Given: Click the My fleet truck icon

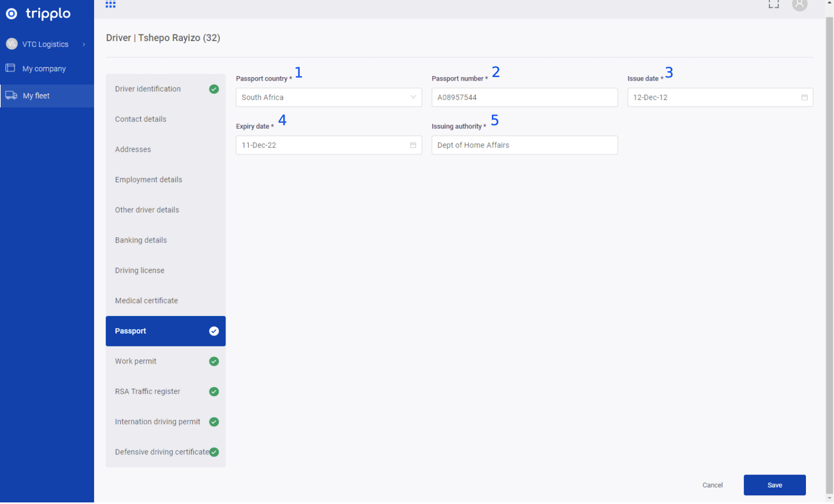Looking at the screenshot, I should (x=11, y=96).
